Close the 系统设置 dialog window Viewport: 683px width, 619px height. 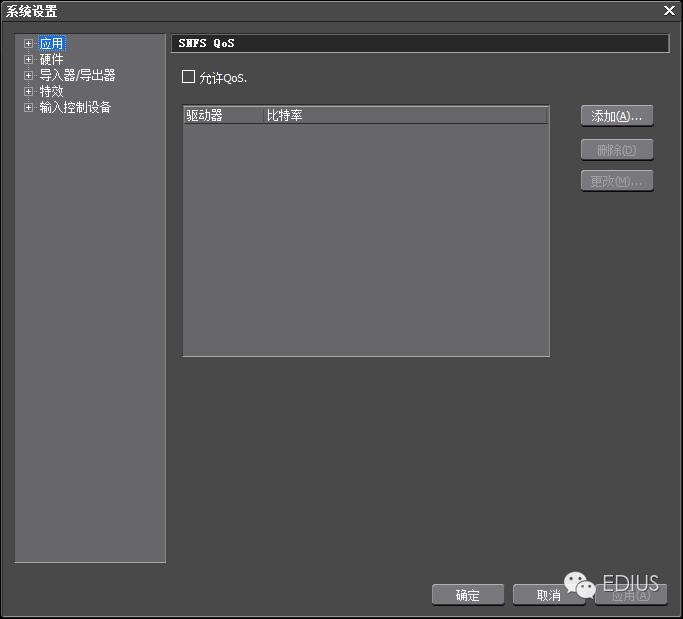(x=669, y=10)
